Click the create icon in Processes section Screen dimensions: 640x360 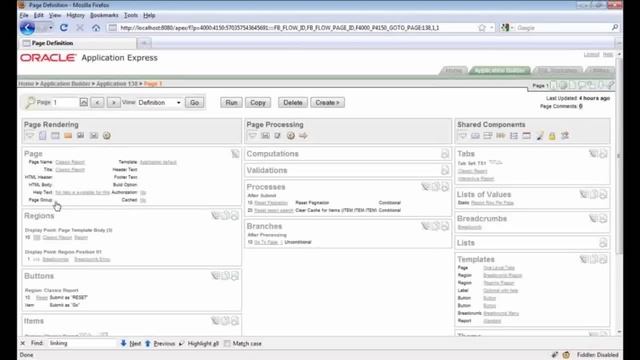(445, 187)
